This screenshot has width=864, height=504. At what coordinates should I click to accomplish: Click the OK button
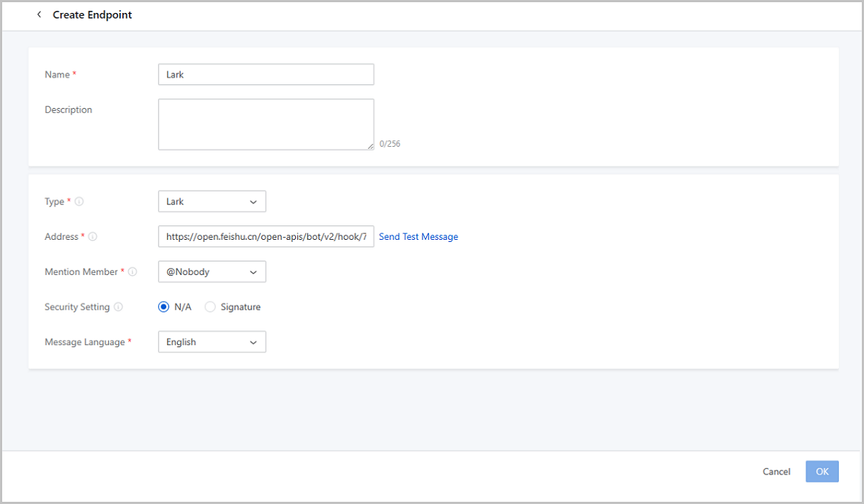[x=822, y=472]
